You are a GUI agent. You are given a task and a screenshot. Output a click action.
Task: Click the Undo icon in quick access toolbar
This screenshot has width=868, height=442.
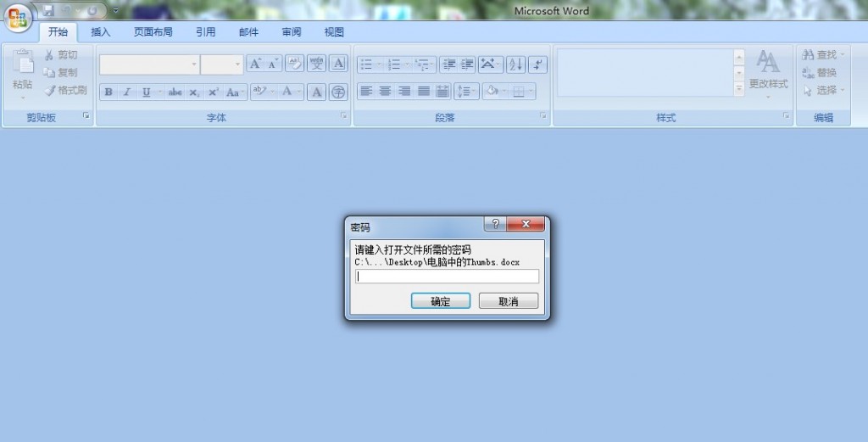point(66,10)
